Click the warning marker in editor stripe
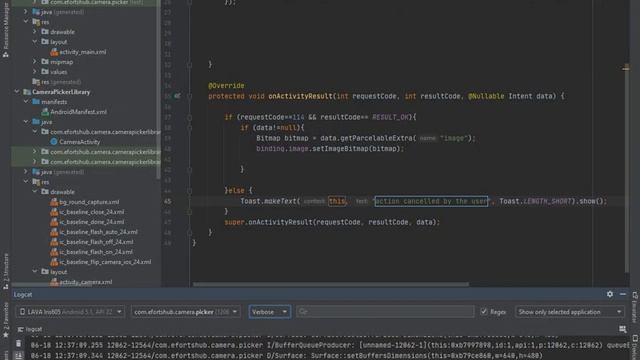The height and width of the screenshot is (360, 640). [626, 68]
